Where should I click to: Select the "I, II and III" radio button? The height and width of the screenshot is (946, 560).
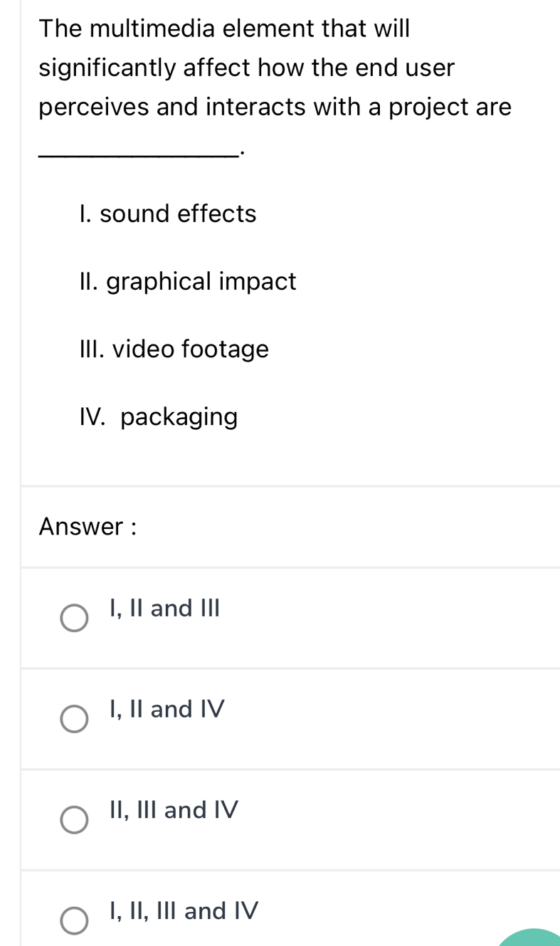74,618
